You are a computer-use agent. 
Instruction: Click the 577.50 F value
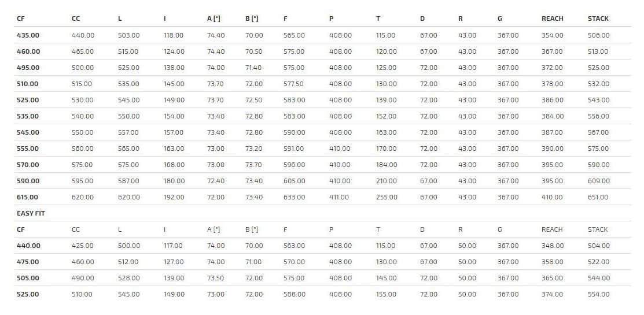[x=293, y=84]
